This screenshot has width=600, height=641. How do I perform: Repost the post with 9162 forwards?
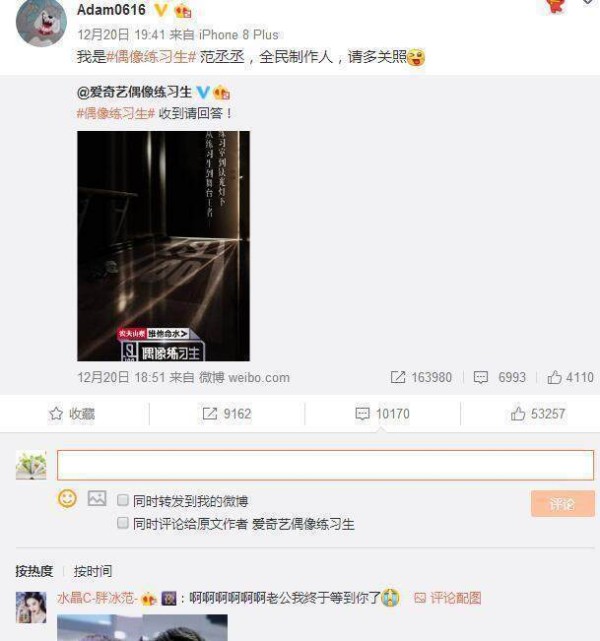pos(227,414)
